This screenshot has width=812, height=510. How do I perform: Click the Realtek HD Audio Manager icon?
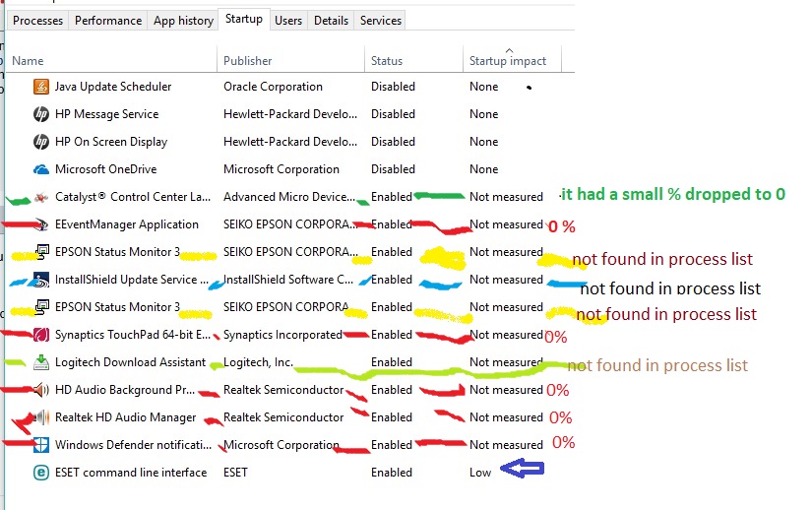click(41, 417)
